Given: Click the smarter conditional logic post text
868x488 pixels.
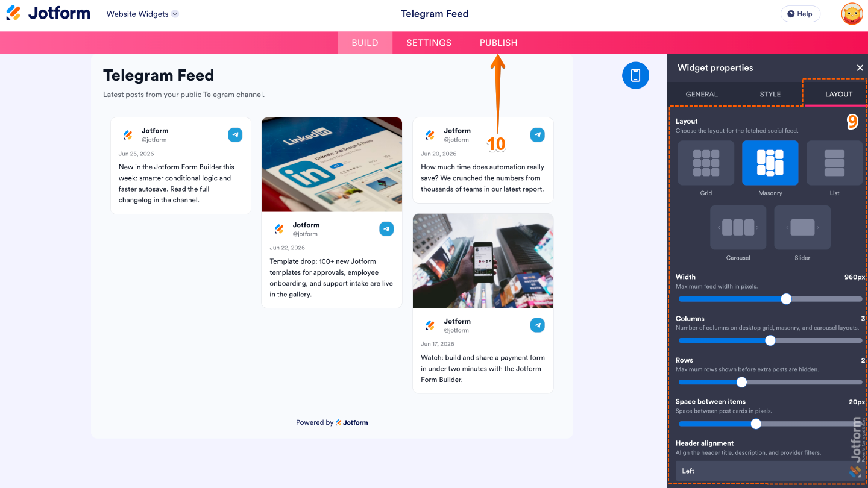Looking at the screenshot, I should click(177, 183).
